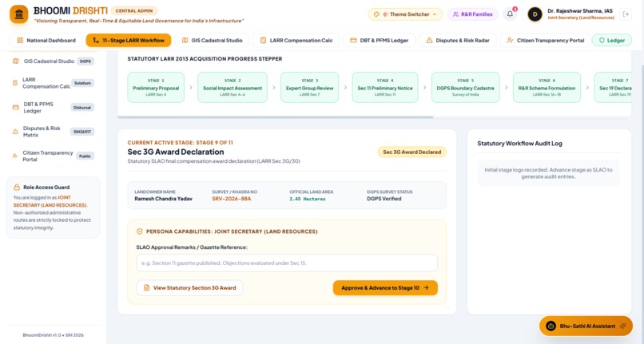Click the shield icon on Ledger tab

coord(602,40)
